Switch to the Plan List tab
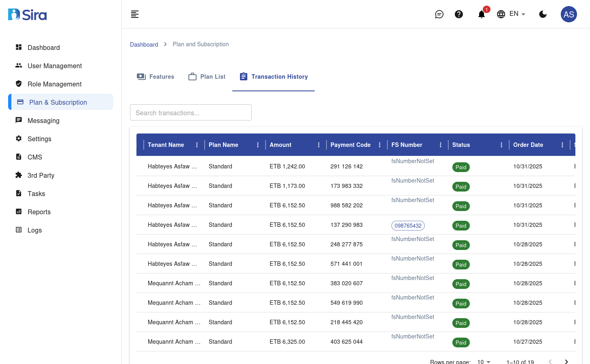The image size is (590, 364). pos(207,76)
